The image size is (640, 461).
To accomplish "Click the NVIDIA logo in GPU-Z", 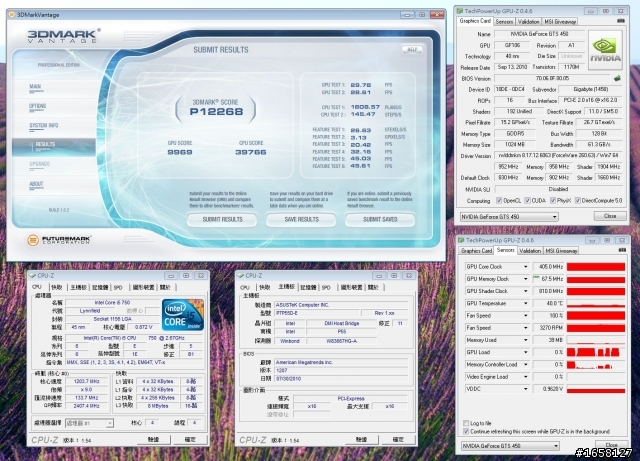I will point(605,50).
